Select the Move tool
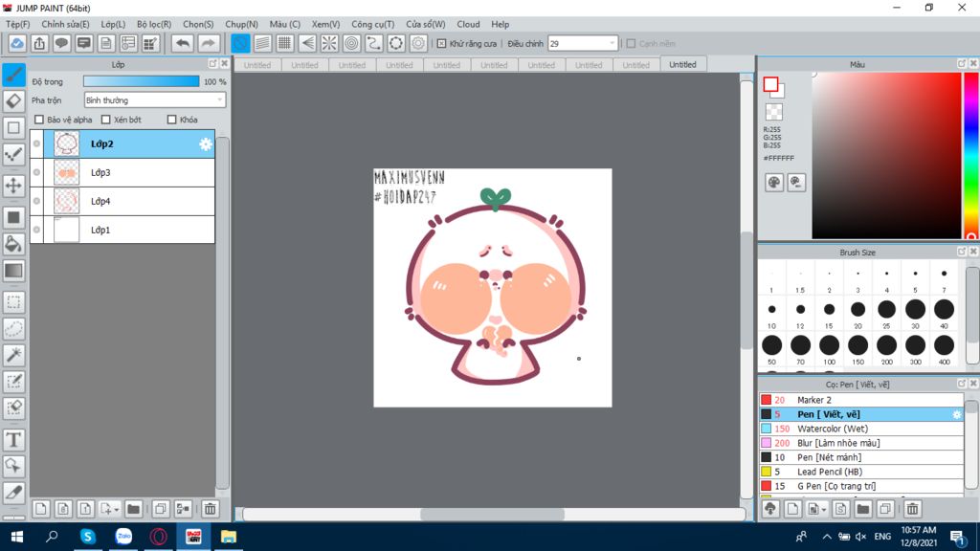The image size is (980, 551). pos(13,186)
